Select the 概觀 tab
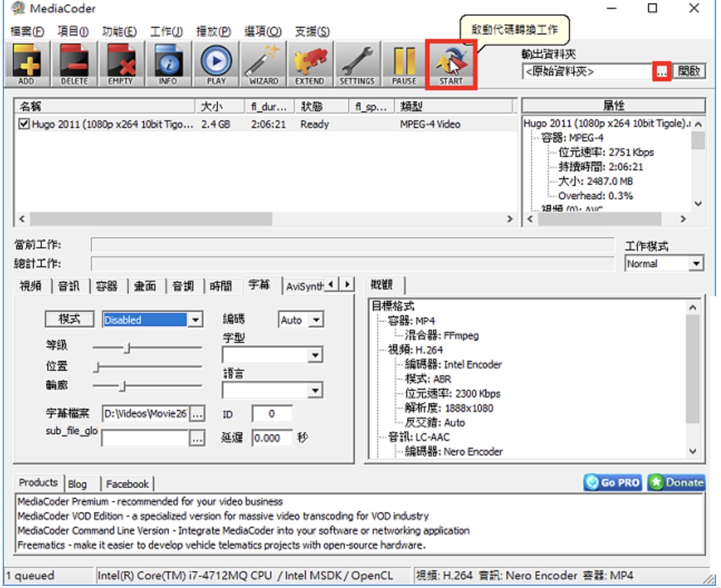Viewport: 721px width, 588px height. pyautogui.click(x=382, y=285)
